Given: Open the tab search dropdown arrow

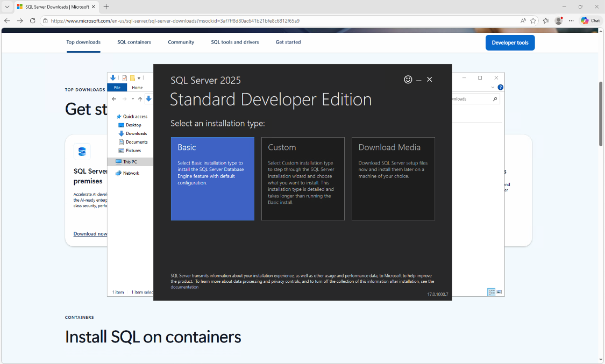Looking at the screenshot, I should [x=7, y=6].
